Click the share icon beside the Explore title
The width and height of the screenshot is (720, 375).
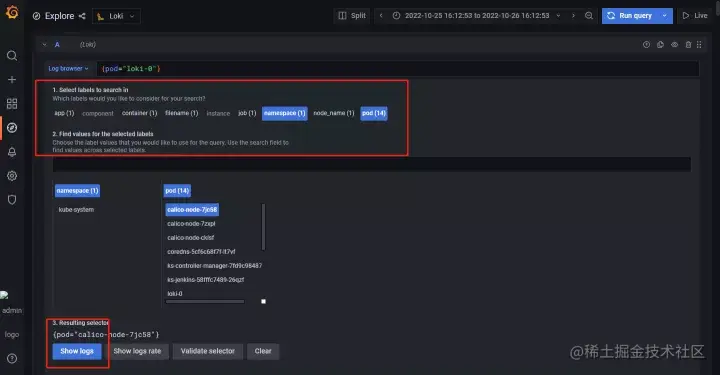click(x=82, y=16)
